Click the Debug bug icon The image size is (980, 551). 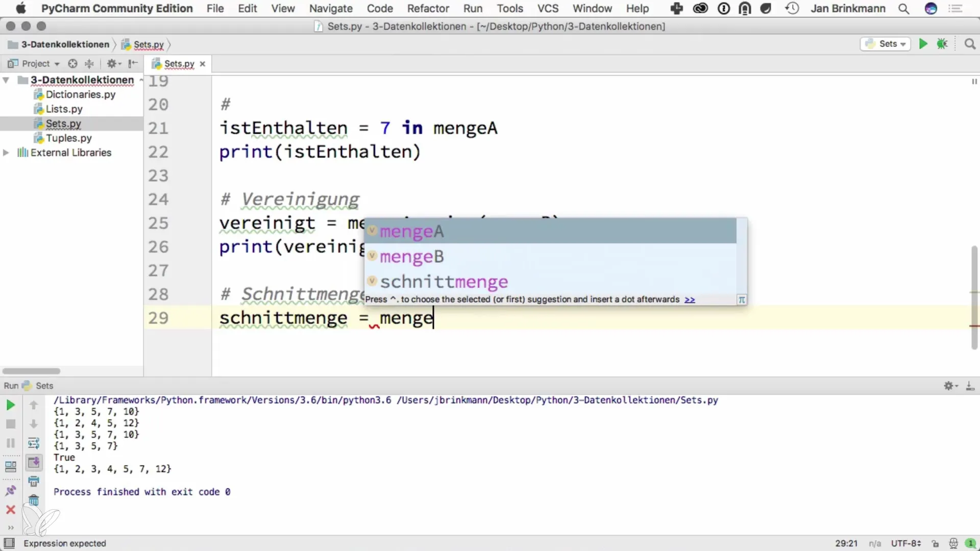click(x=942, y=44)
